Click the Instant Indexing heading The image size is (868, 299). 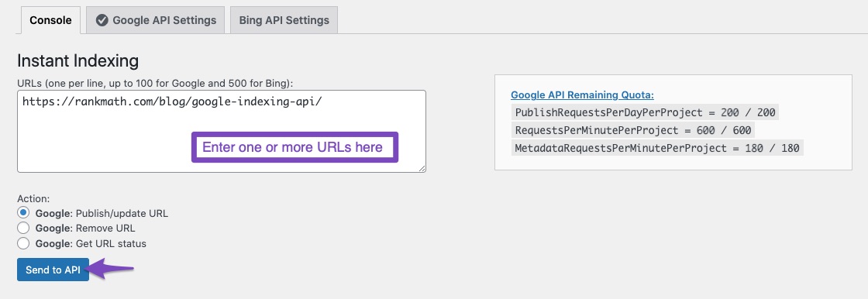[78, 60]
